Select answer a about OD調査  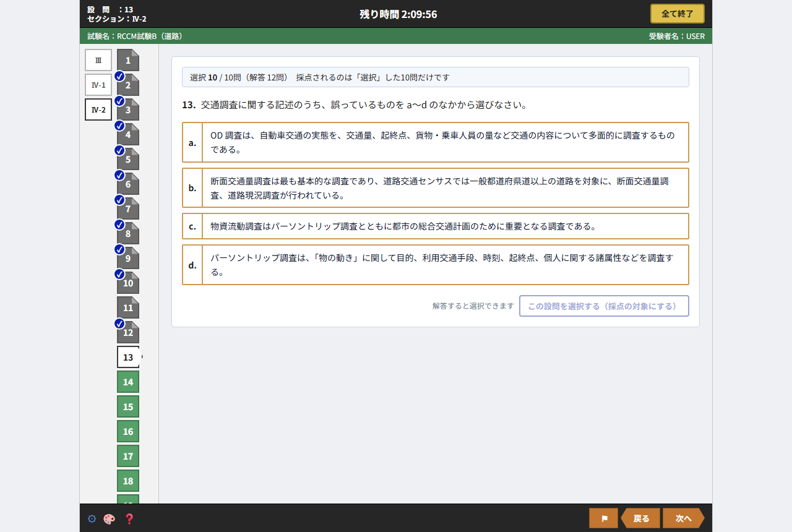pyautogui.click(x=436, y=142)
